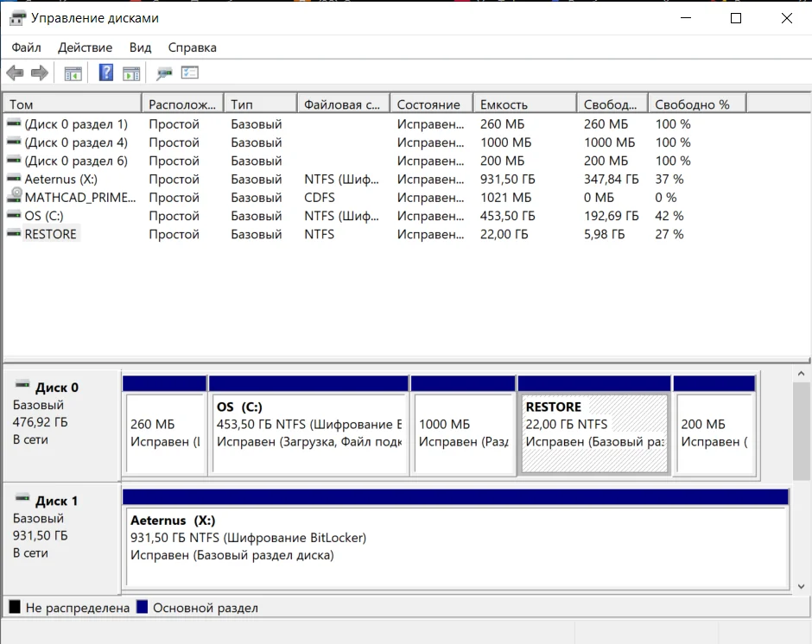Click the checklist settings toolbar icon
Screen dimensions: 812x644
click(190, 73)
